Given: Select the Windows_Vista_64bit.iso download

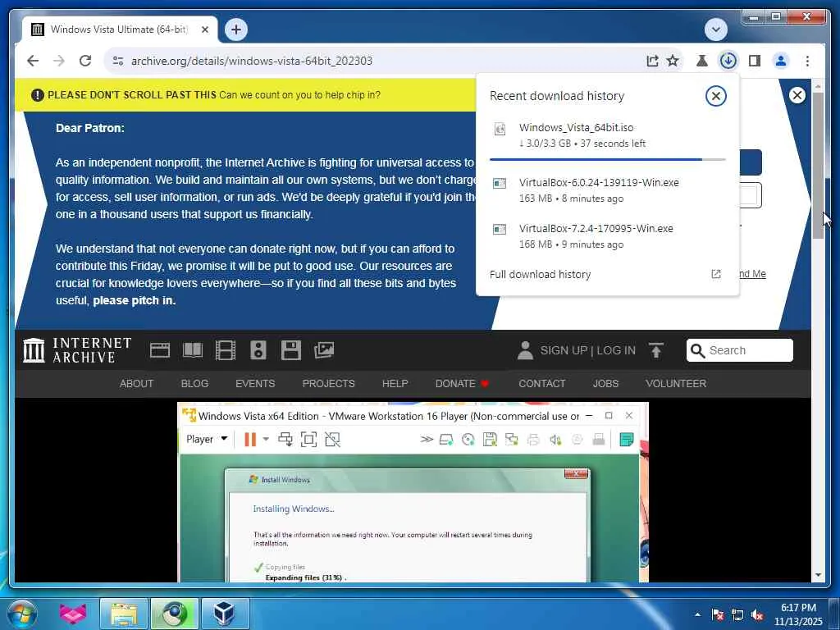Looking at the screenshot, I should tap(608, 135).
